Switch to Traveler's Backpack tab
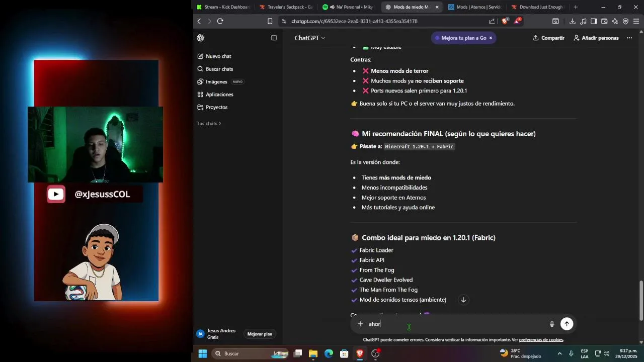The width and height of the screenshot is (644, 362). click(x=286, y=7)
